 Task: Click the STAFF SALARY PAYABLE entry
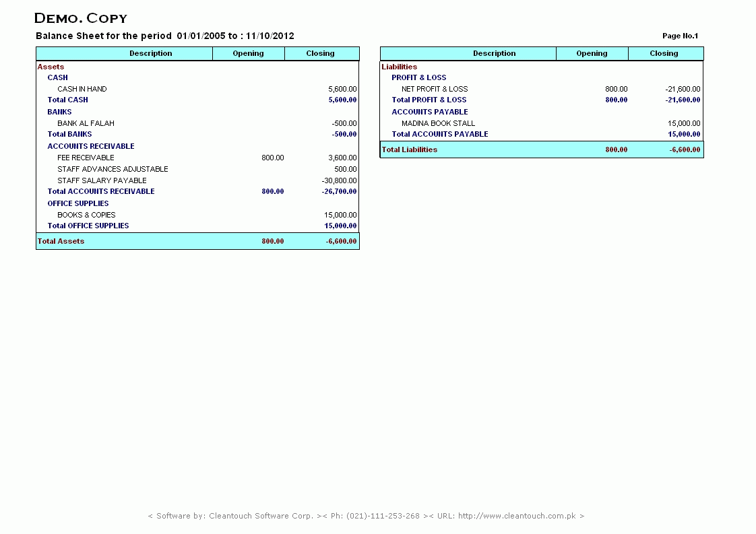click(102, 180)
